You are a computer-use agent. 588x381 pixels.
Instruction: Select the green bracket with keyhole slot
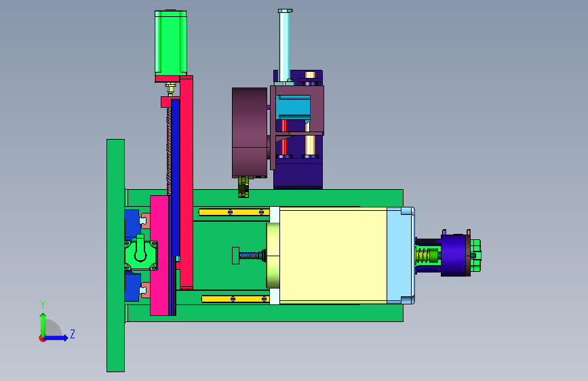[x=141, y=254]
